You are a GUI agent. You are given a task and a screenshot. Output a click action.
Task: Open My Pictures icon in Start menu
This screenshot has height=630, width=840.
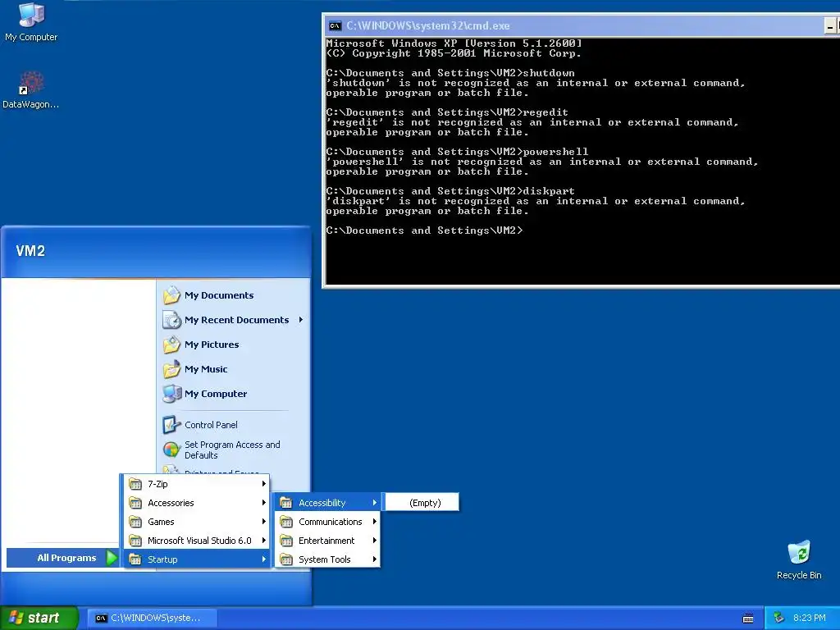click(x=171, y=345)
